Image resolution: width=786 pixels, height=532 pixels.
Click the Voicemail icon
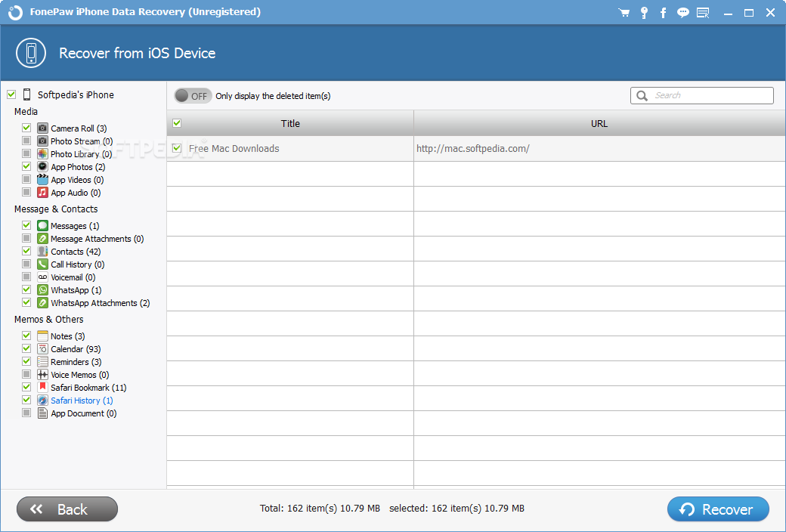pyautogui.click(x=42, y=277)
